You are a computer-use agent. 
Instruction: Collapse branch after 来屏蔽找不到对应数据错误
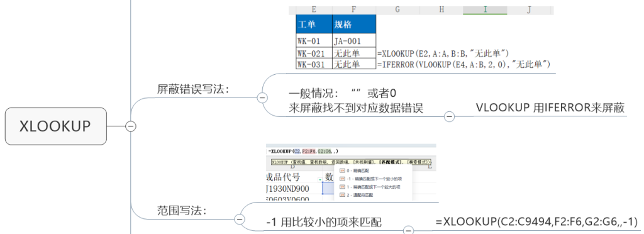(x=449, y=116)
